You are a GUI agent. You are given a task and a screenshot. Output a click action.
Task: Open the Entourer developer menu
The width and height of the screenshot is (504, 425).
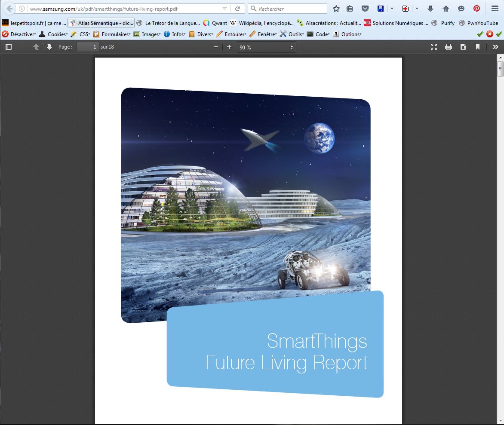click(231, 34)
